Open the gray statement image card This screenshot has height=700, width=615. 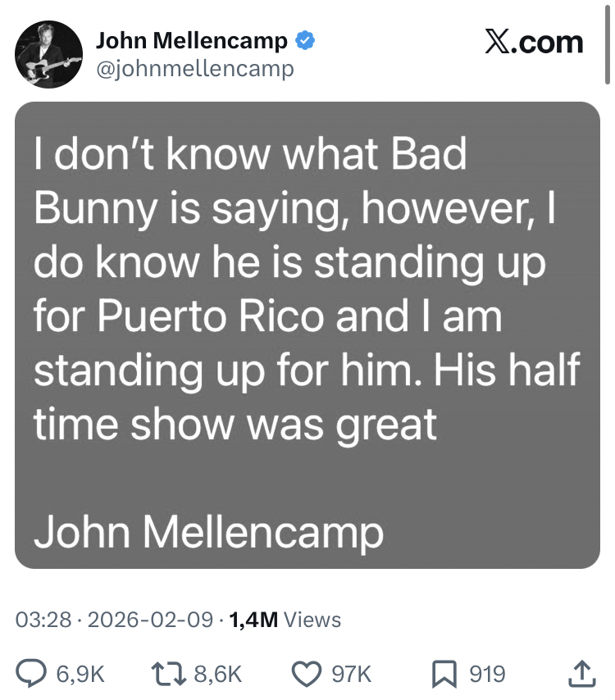coord(307,334)
